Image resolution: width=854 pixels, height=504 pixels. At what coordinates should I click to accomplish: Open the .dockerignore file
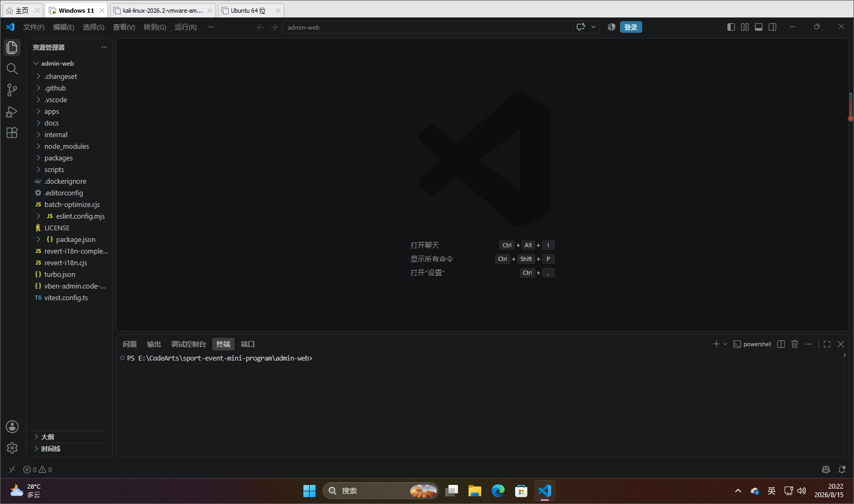[70, 182]
